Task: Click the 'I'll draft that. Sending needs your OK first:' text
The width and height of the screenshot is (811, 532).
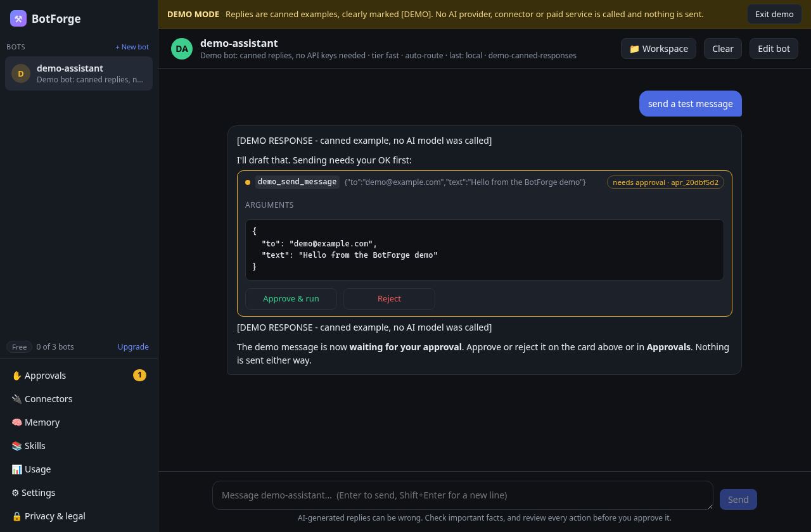Action: pos(324,160)
